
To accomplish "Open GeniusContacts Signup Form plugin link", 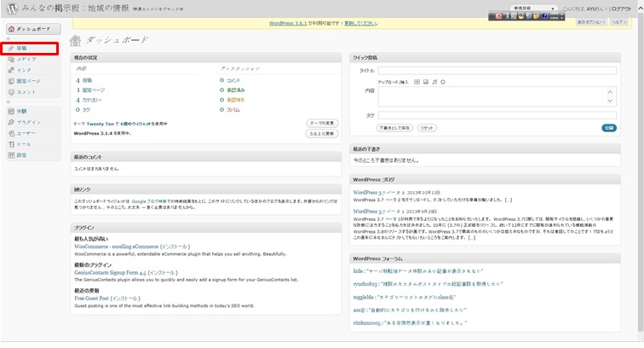I will [x=110, y=272].
